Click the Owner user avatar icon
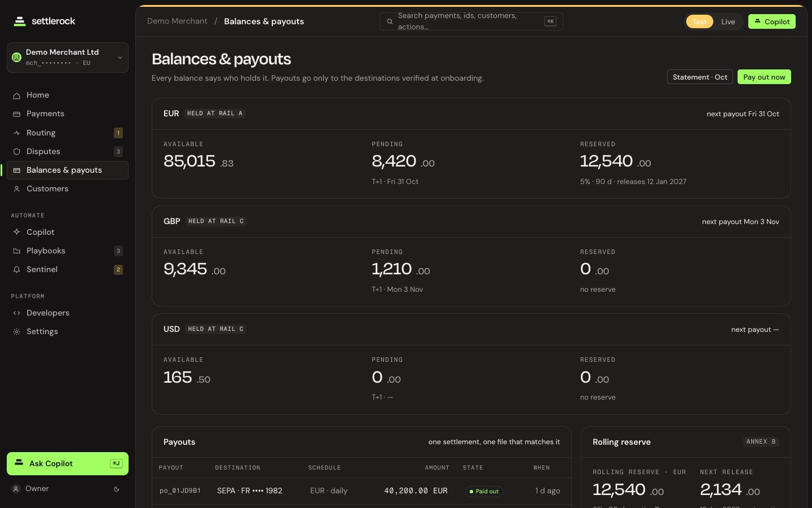812x508 pixels. tap(16, 489)
